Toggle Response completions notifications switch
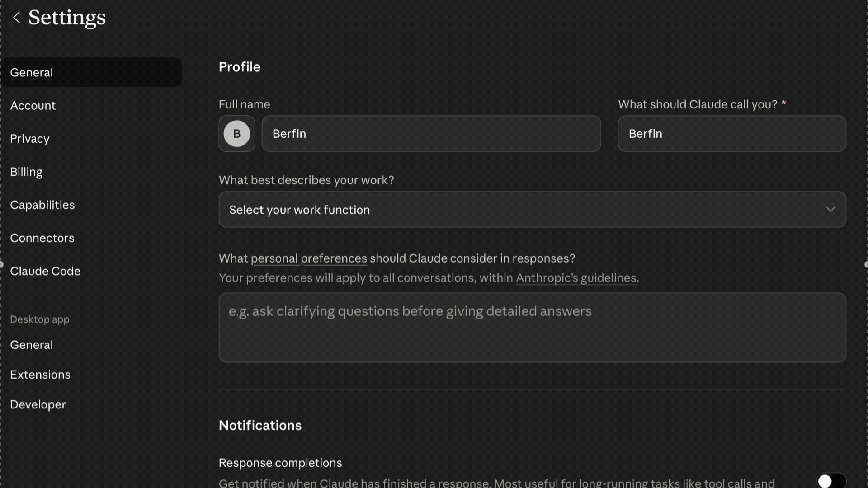This screenshot has width=868, height=488. [830, 480]
